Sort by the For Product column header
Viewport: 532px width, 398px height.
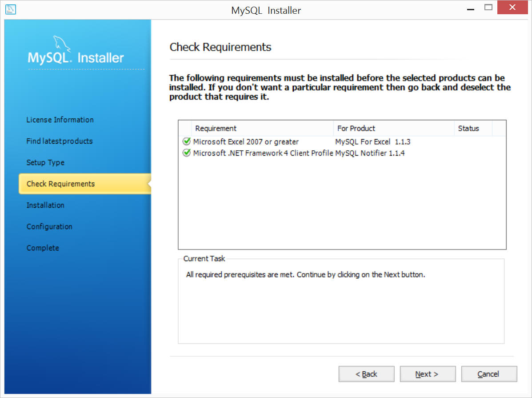click(394, 129)
